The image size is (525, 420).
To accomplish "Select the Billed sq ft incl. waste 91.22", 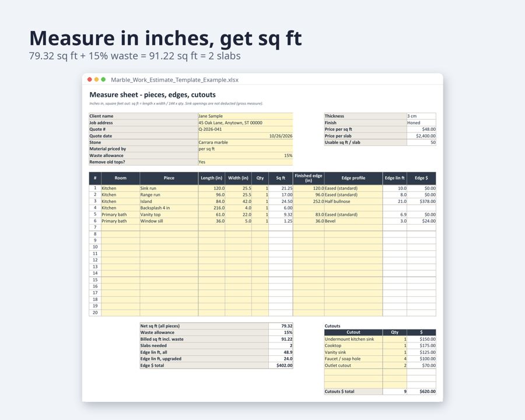I will [281, 339].
